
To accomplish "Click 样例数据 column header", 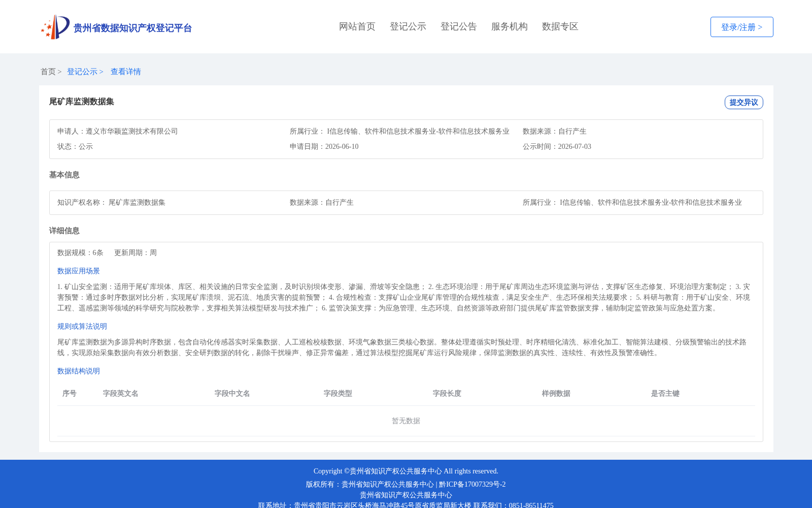I will 556,393.
